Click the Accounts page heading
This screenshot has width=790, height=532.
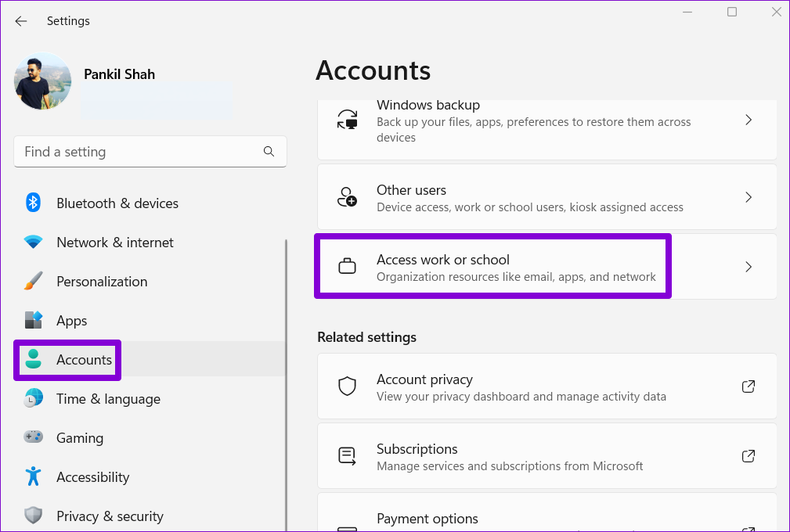(x=373, y=70)
